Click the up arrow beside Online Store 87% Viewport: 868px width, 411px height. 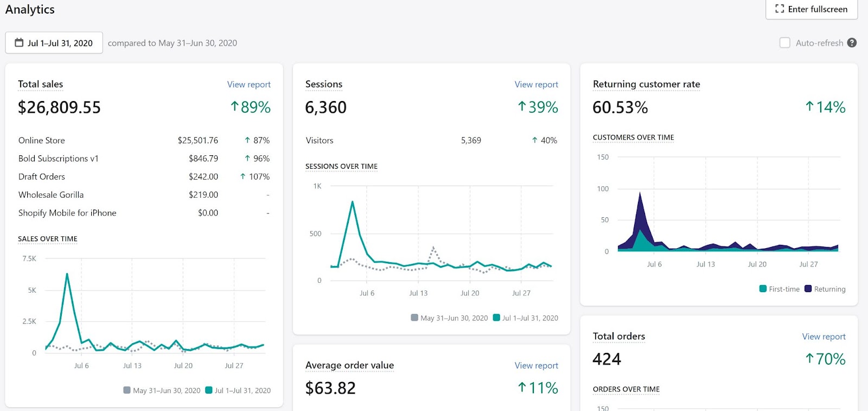click(247, 140)
